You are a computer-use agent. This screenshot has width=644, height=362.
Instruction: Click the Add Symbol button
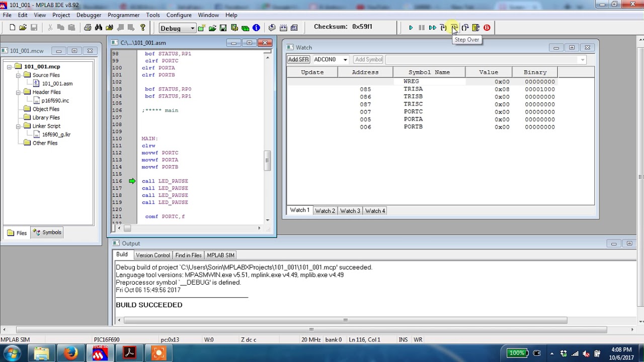coord(369,59)
